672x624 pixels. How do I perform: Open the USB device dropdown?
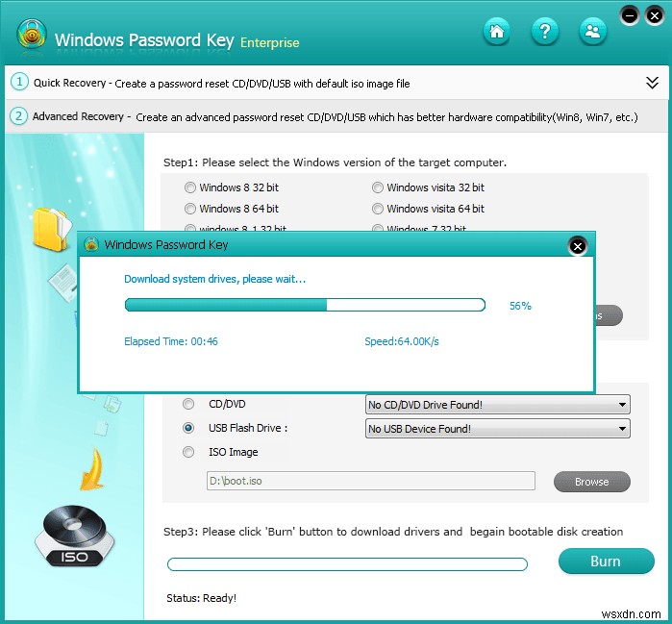click(x=498, y=429)
